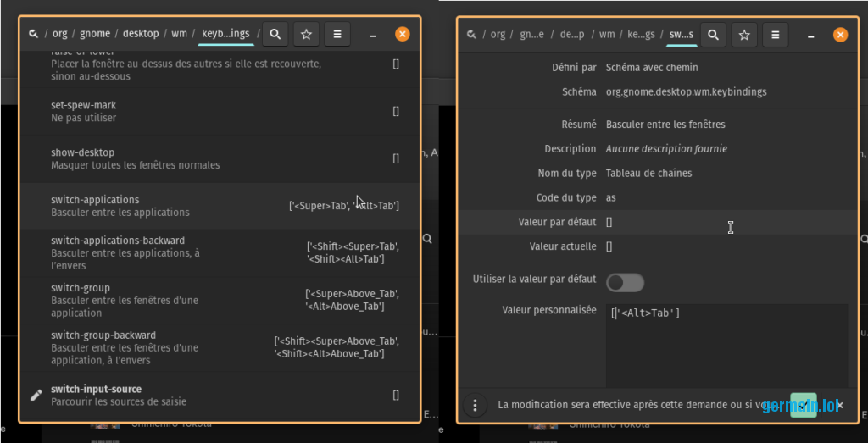Open the show-desktop key

(220, 158)
